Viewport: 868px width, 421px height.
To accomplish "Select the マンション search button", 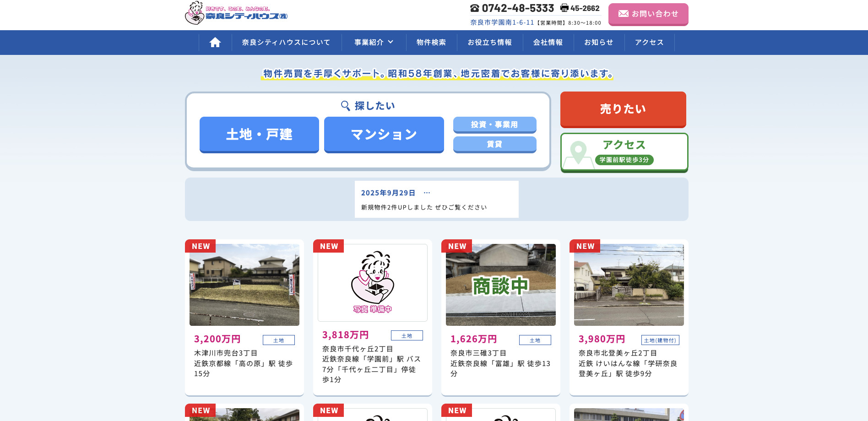I will pyautogui.click(x=384, y=135).
